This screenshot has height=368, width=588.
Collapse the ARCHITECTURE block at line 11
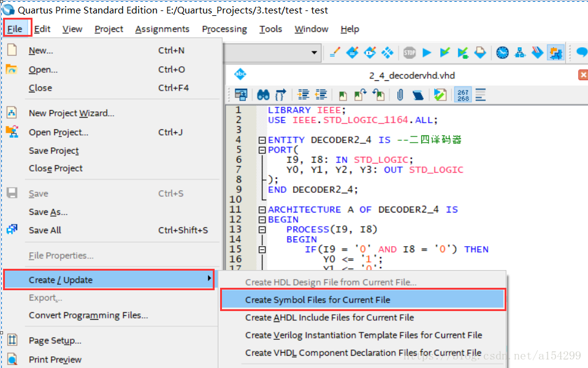click(262, 209)
